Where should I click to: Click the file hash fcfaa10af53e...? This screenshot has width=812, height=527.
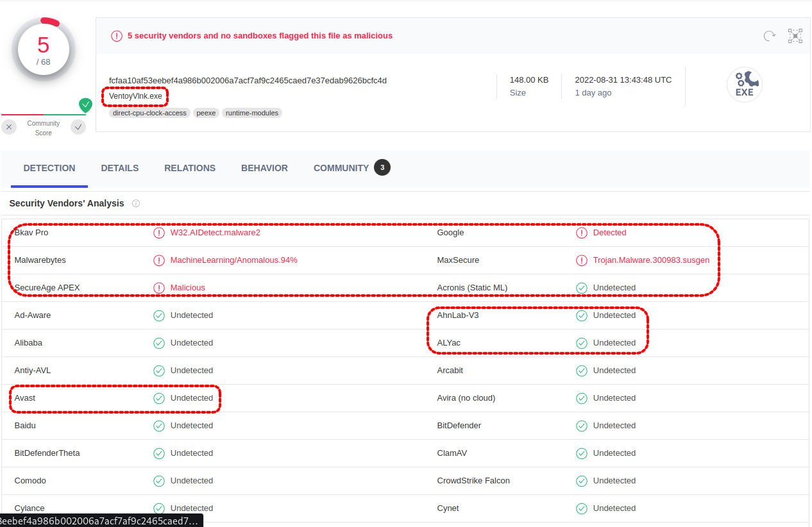point(248,81)
